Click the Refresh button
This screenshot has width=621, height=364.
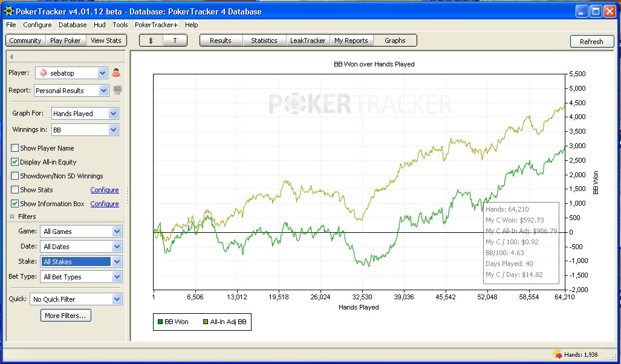592,42
